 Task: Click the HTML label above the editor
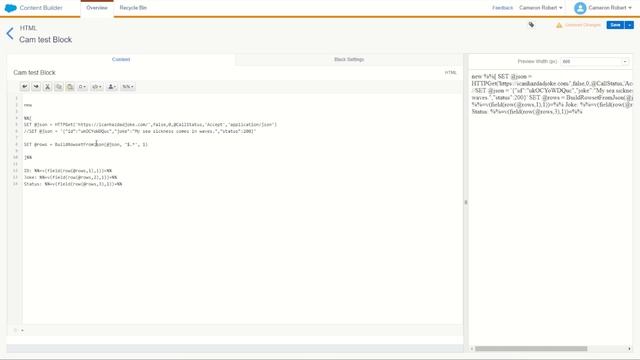450,73
